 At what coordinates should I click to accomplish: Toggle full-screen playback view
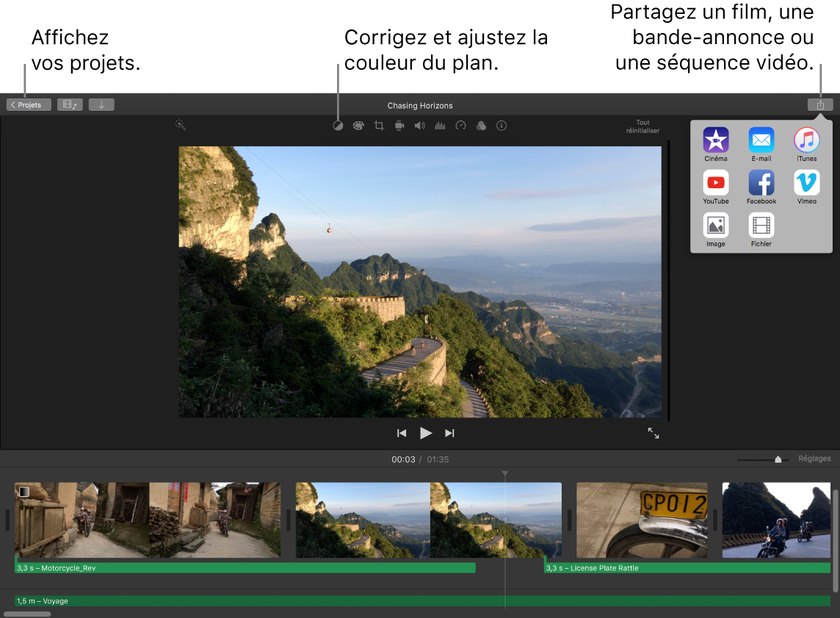point(653,433)
